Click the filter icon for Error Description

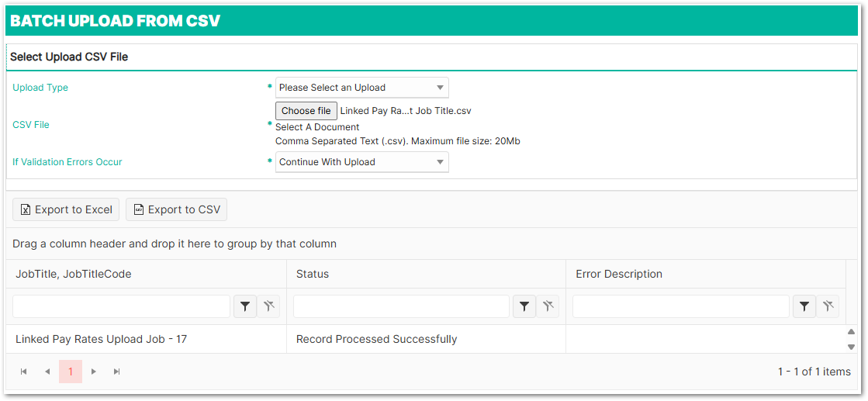(x=804, y=306)
